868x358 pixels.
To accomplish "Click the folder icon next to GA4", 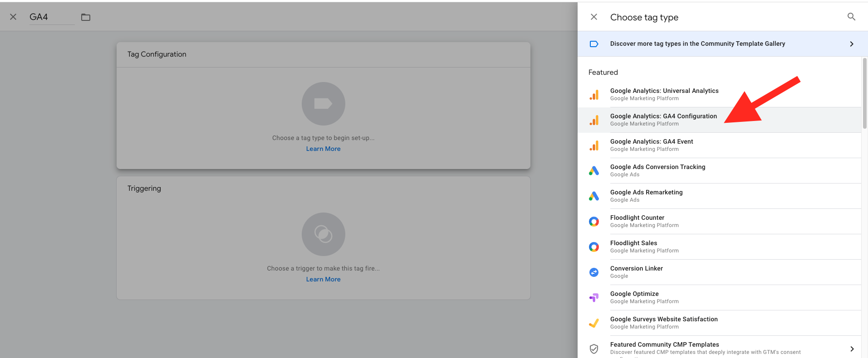I will click(x=86, y=17).
